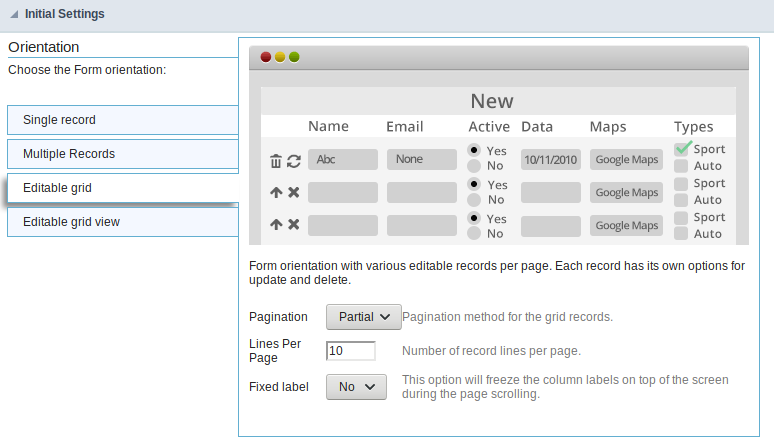Click the green window dot in preview
The height and width of the screenshot is (439, 774).
click(x=294, y=57)
